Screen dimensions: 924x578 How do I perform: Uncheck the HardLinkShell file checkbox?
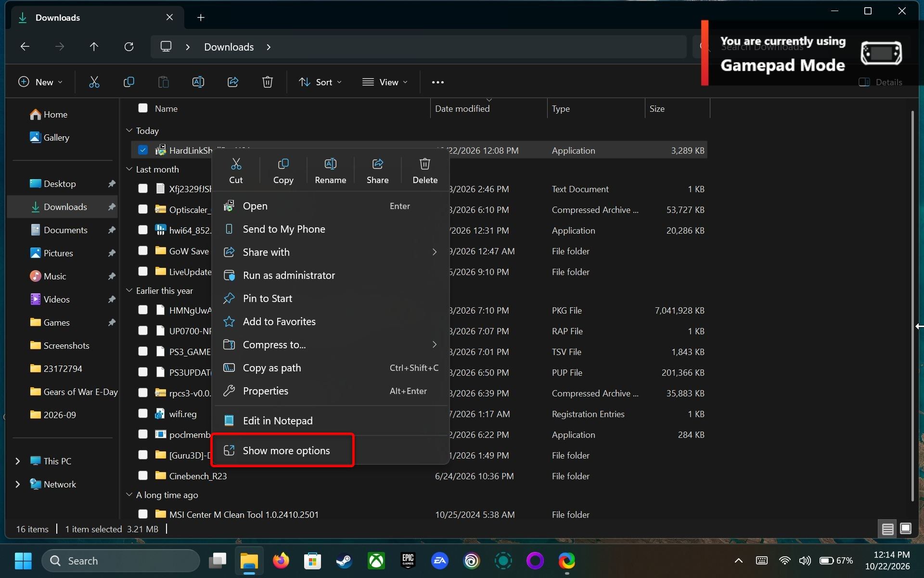tap(142, 150)
